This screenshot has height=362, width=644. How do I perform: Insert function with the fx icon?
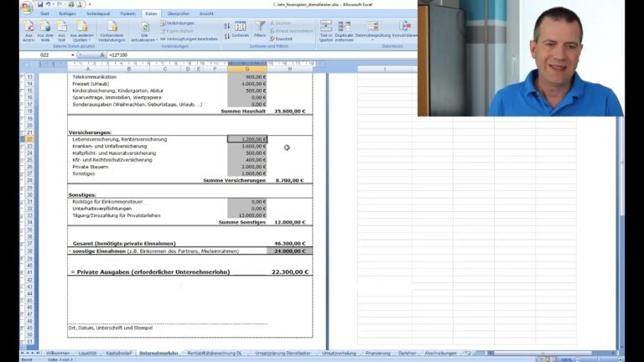click(102, 55)
